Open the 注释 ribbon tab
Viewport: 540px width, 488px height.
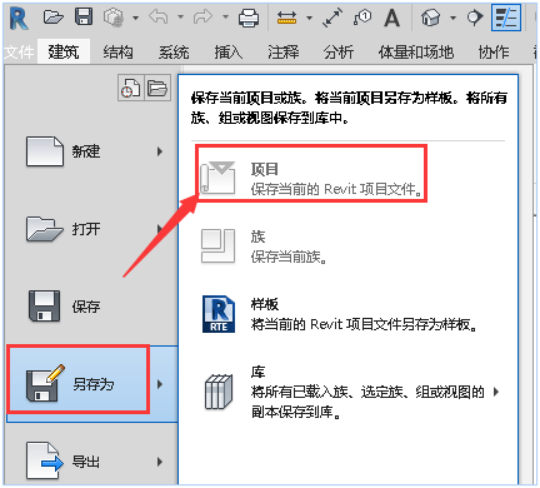[x=283, y=52]
